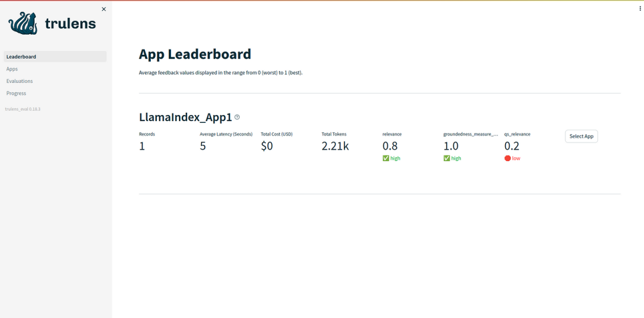Click the red circle icon under qs_relevance
This screenshot has width=644, height=318.
point(507,158)
